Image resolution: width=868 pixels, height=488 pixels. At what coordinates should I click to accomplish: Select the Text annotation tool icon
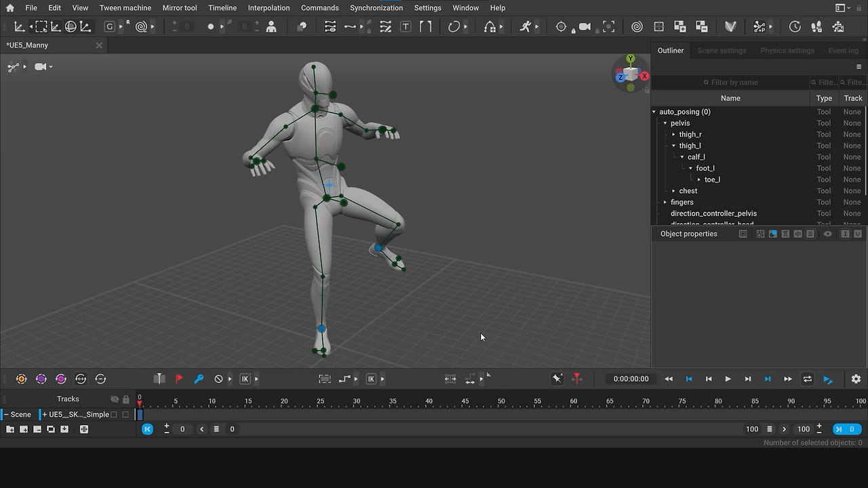pyautogui.click(x=405, y=27)
